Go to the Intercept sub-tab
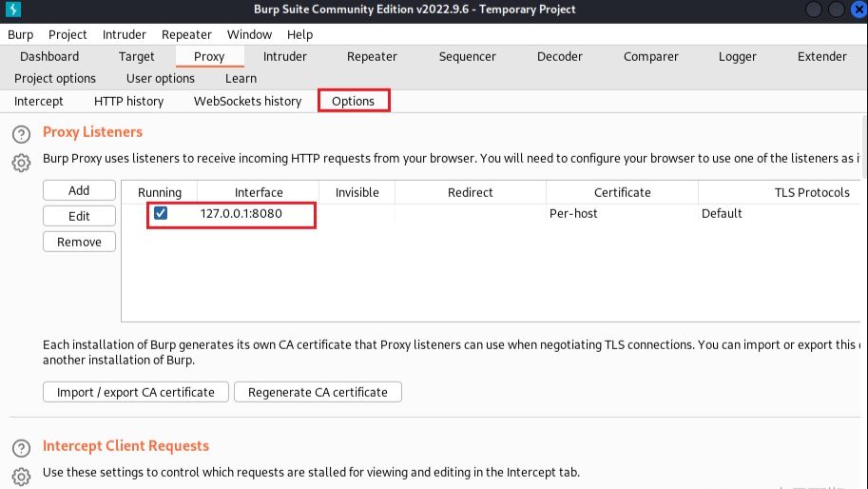 click(x=39, y=102)
